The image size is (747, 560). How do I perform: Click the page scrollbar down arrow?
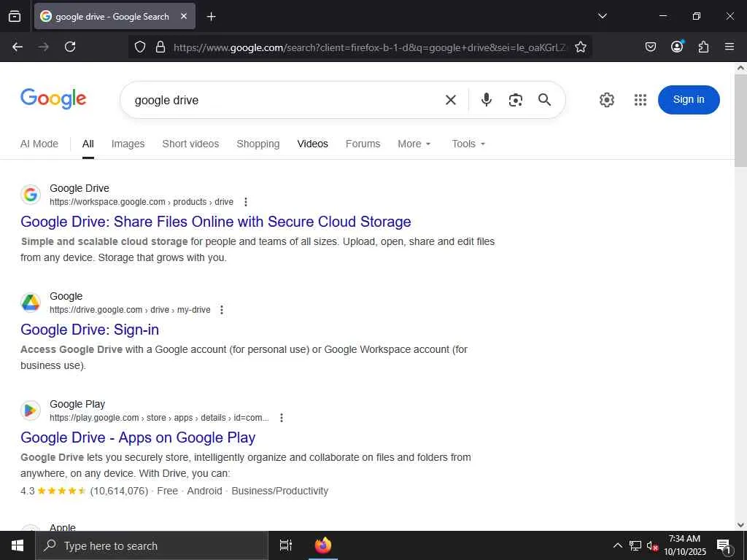pyautogui.click(x=741, y=525)
